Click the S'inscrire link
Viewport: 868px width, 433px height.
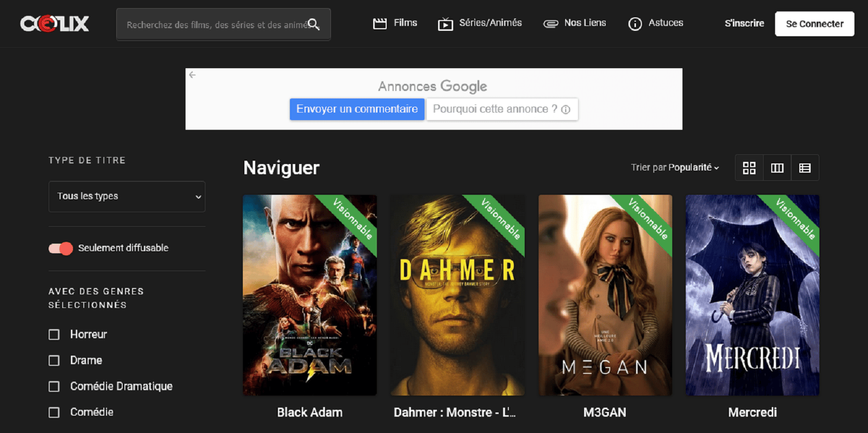744,23
